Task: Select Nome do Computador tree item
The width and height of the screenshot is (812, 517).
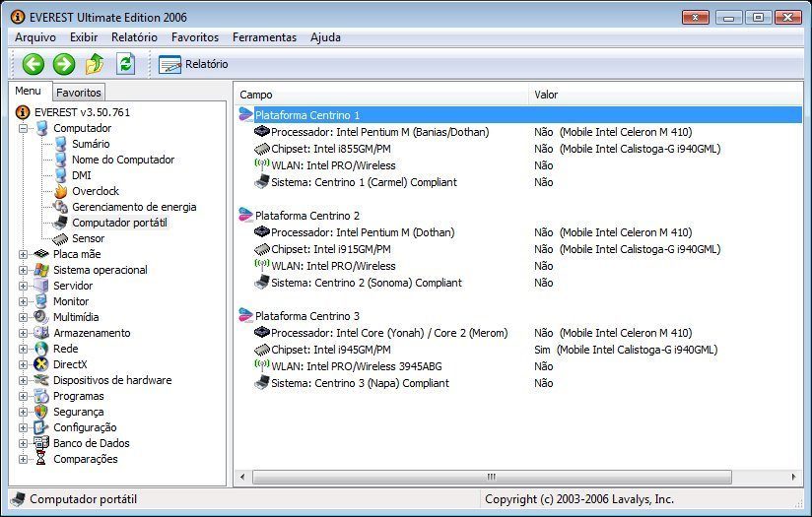Action: point(123,160)
